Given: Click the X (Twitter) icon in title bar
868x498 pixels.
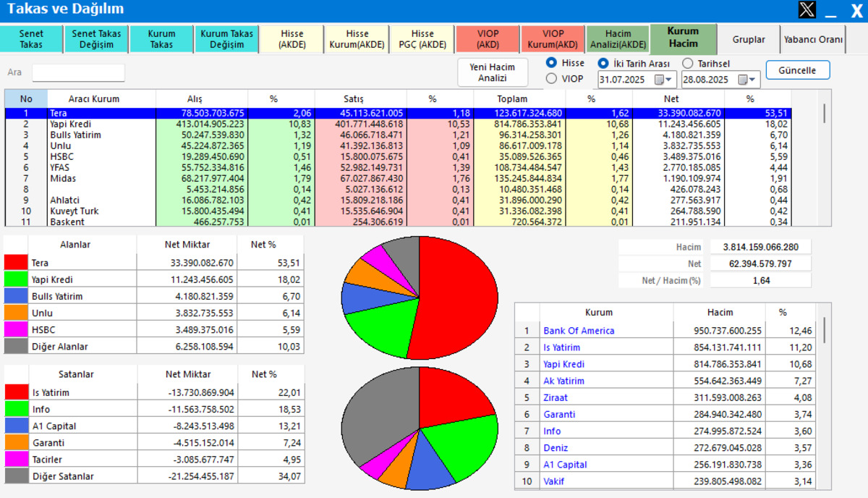Looking at the screenshot, I should (807, 10).
